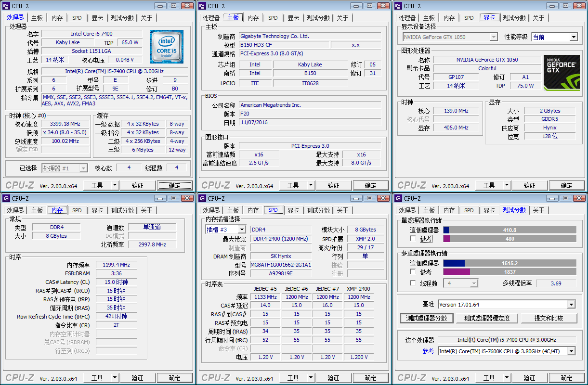Switch to 显卡 tab in the 内存 window
This screenshot has width=588, height=385.
pos(97,210)
